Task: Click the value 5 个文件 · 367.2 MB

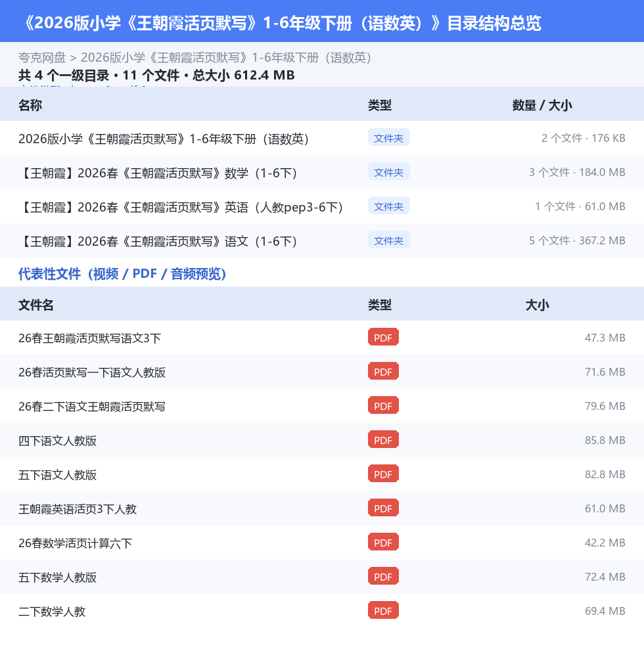Action: pyautogui.click(x=577, y=240)
